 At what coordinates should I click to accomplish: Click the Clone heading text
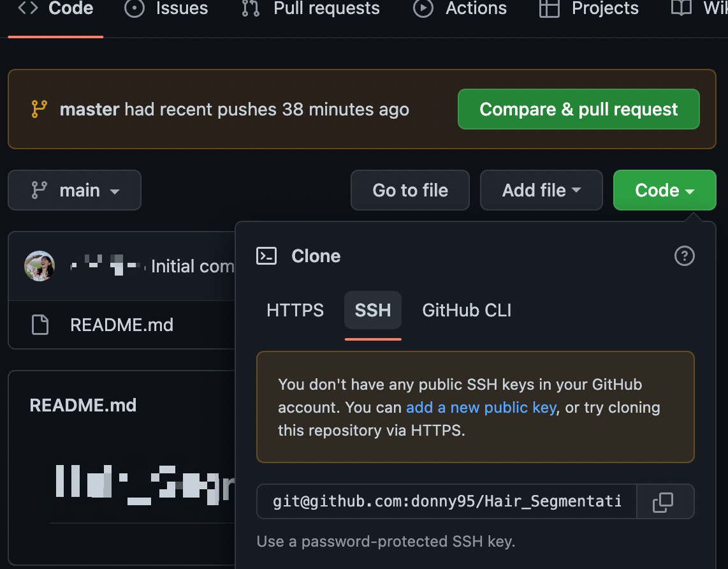tap(316, 256)
